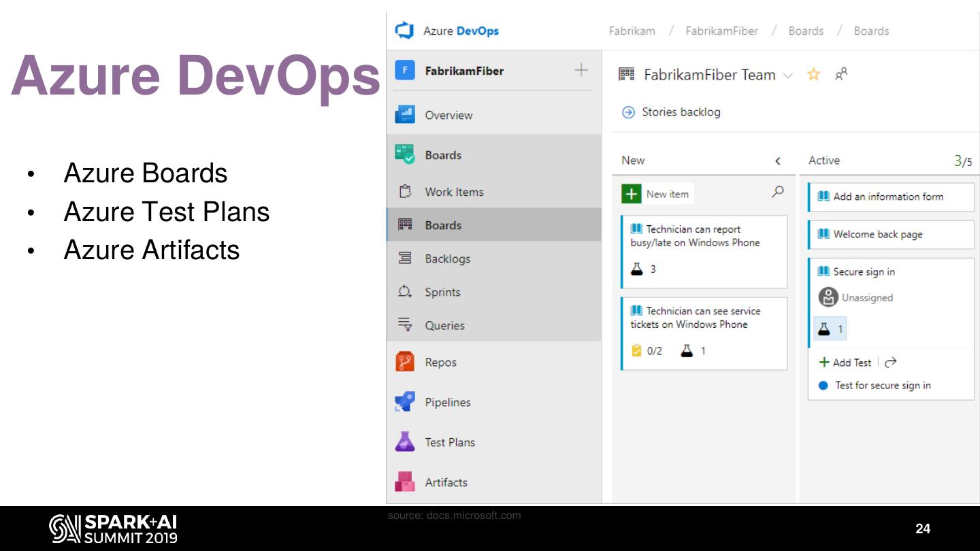980x551 pixels.
Task: Click the FabrikamFiber project name
Action: [x=464, y=71]
